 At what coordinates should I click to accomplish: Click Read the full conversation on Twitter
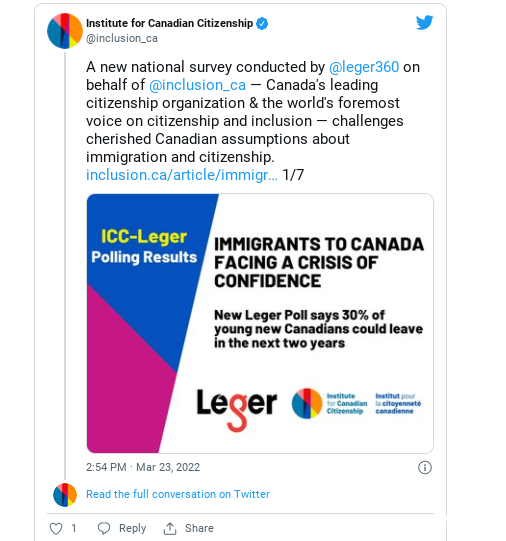click(x=178, y=494)
